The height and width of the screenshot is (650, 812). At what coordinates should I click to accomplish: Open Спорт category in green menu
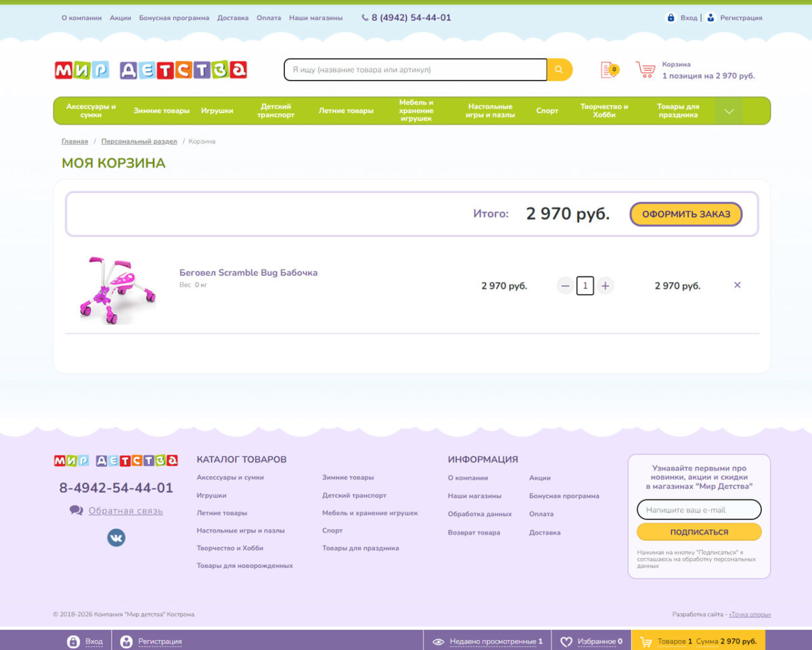(547, 110)
